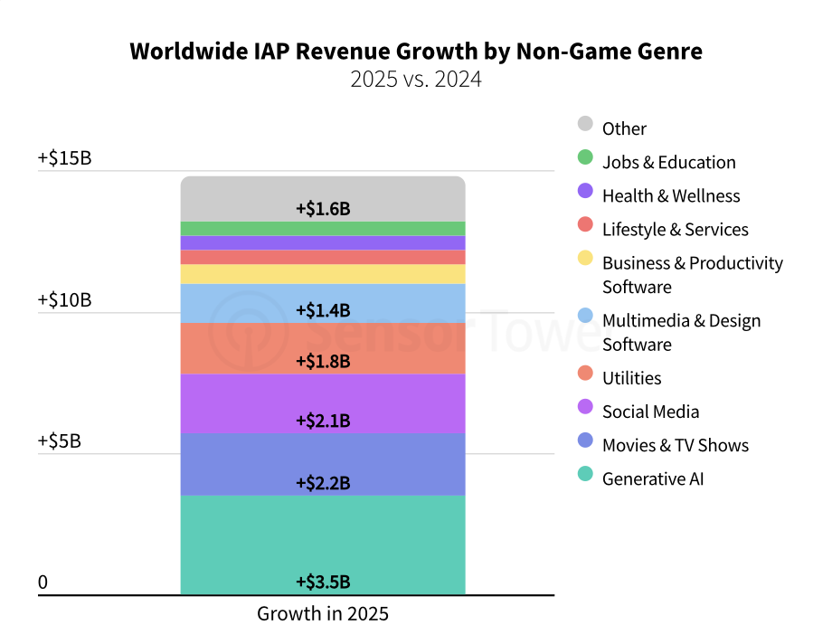Select the Multimedia & Design Software label
Screen dimensions: 832x644
pyautogui.click(x=681, y=332)
